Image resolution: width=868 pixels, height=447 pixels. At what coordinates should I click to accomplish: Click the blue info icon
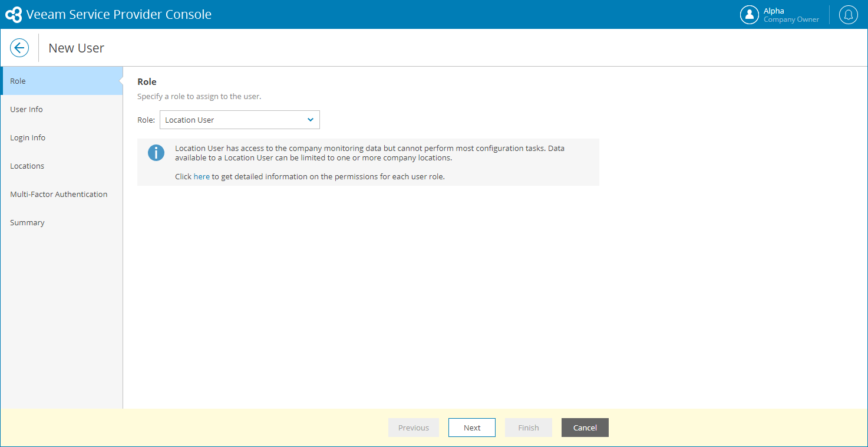tap(156, 153)
